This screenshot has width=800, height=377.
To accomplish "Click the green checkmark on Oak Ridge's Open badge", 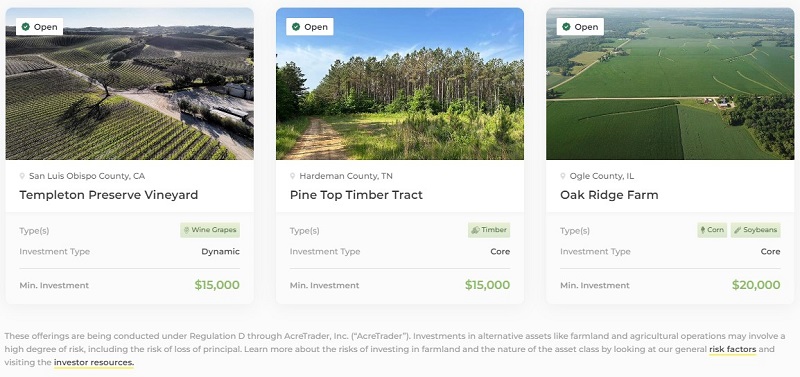I will click(x=566, y=27).
